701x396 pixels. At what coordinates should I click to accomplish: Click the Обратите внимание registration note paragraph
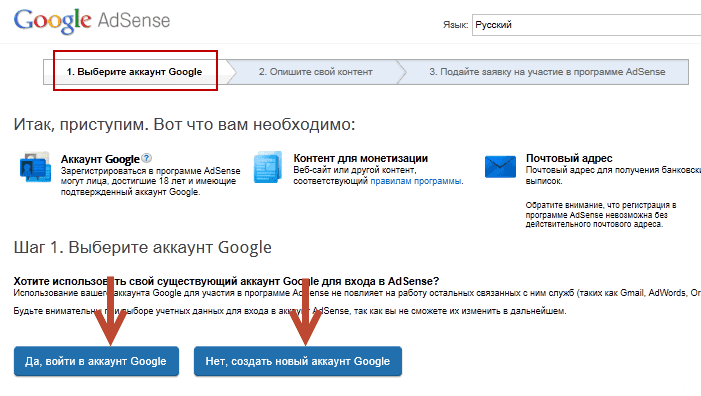[x=601, y=215]
